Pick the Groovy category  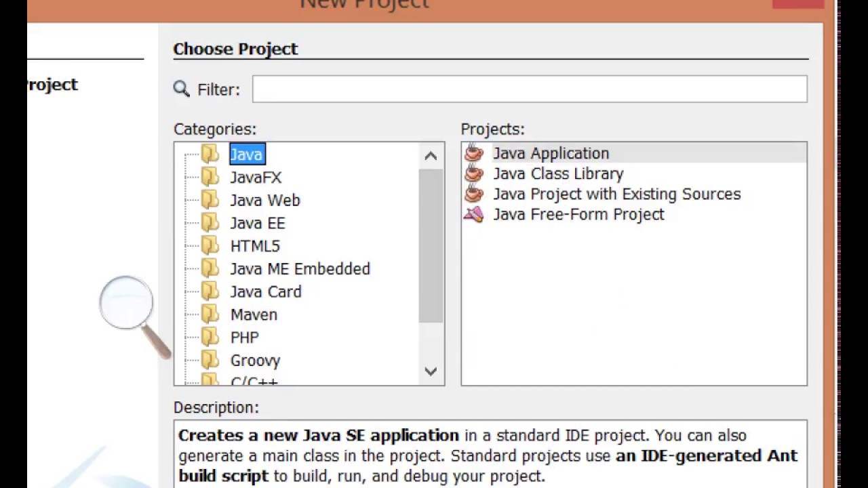[255, 361]
